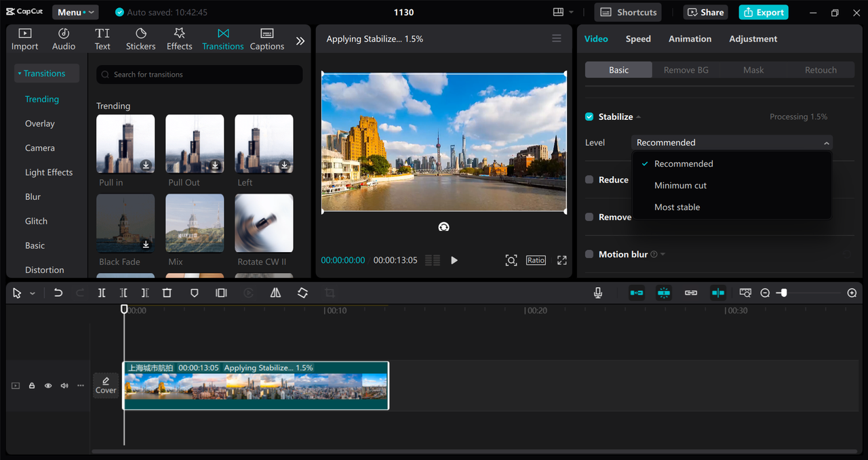Viewport: 868px width, 460px height.
Task: Open the Retouch sub-tab
Action: pos(821,70)
